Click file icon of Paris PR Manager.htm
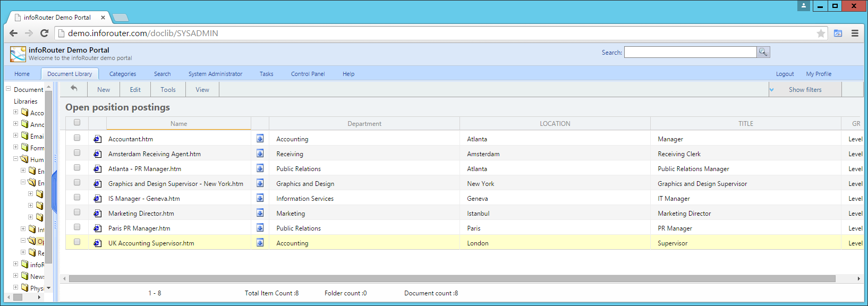868x306 pixels. 98,228
